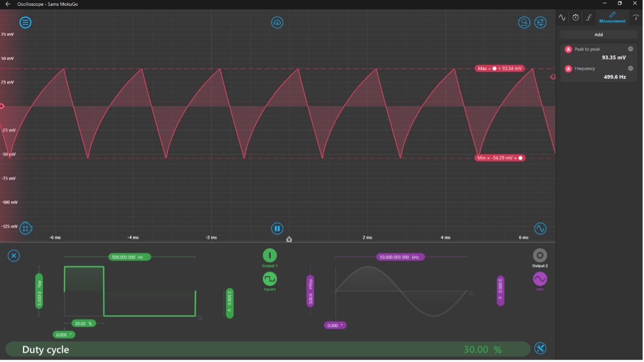Click the Duty cycle value bar

coord(268,349)
